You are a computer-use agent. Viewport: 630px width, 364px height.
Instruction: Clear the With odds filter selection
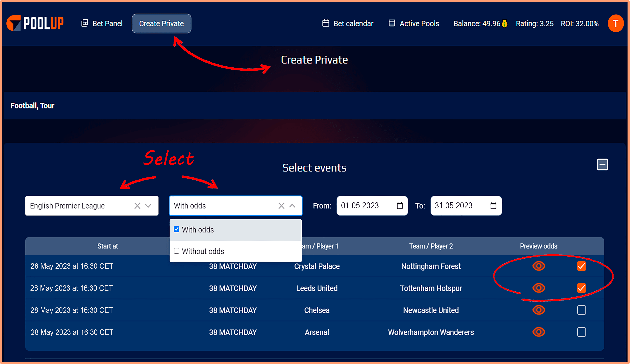(x=281, y=206)
